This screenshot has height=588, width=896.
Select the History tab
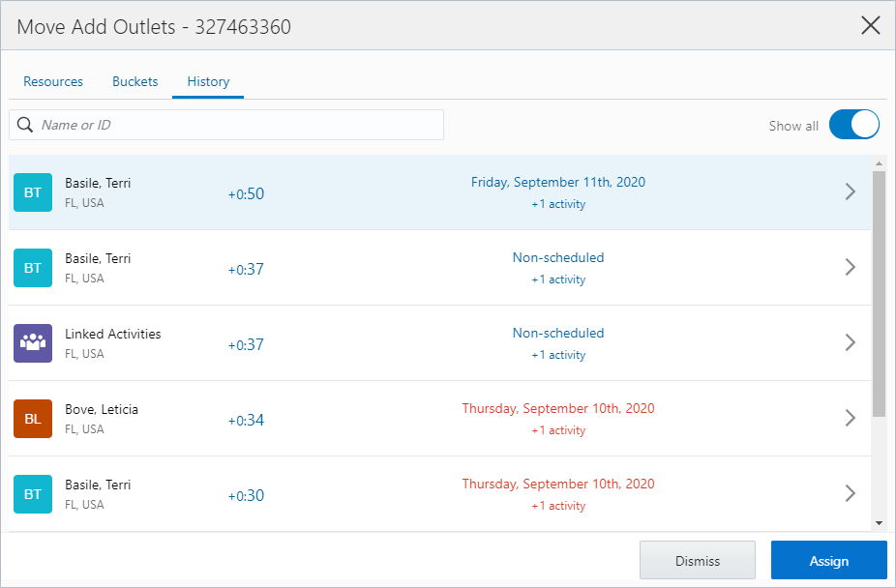[207, 81]
